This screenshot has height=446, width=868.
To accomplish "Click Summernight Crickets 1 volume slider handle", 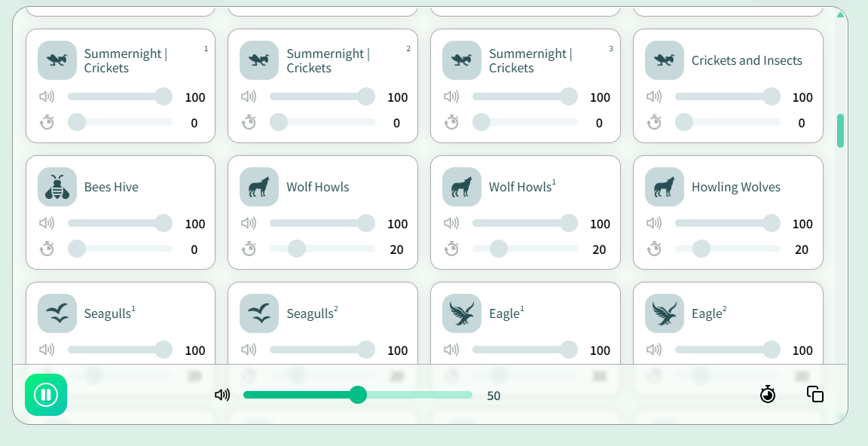I will [x=164, y=96].
